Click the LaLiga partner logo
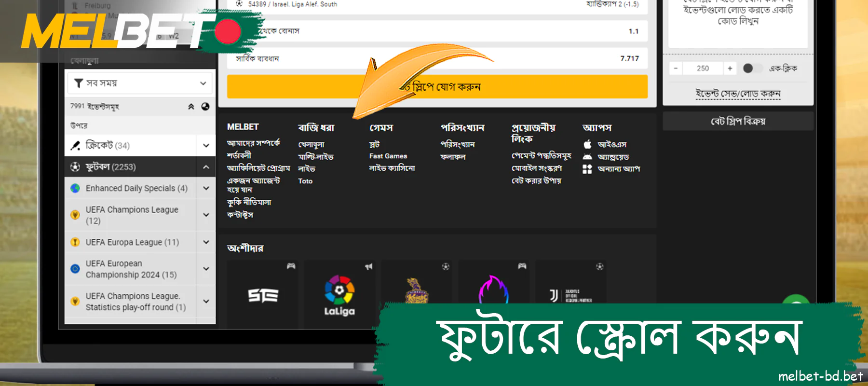Viewport: 868px width, 386px height. pos(339,295)
